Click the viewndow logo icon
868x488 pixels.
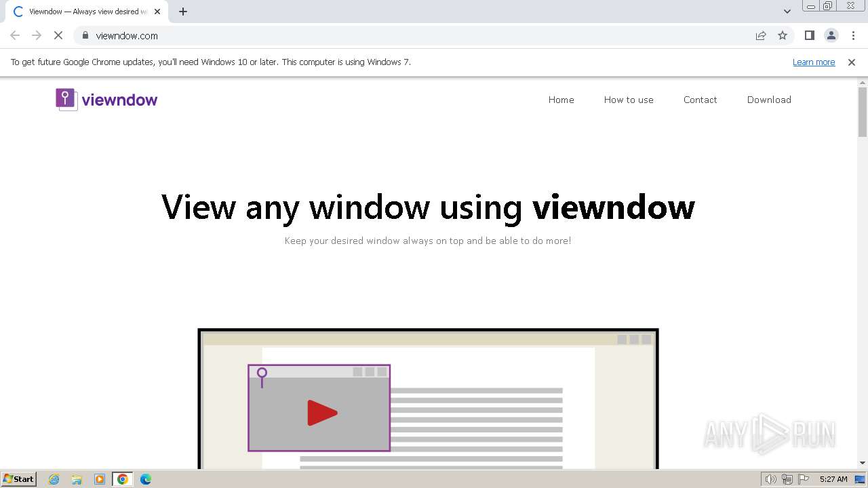click(66, 100)
